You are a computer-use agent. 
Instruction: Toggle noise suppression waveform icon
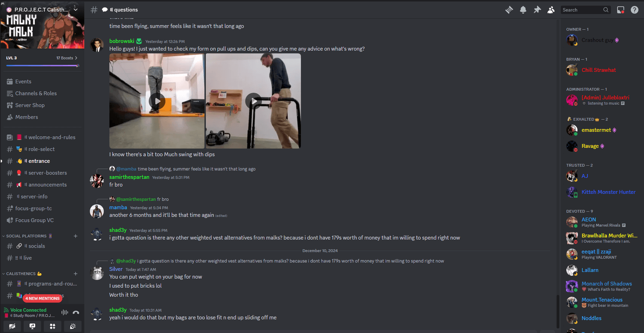(65, 312)
